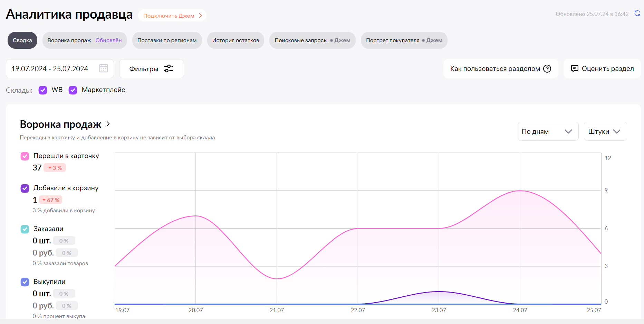644x324 pixels.
Task: Click the '0 % процент выкупа' text
Action: [59, 316]
